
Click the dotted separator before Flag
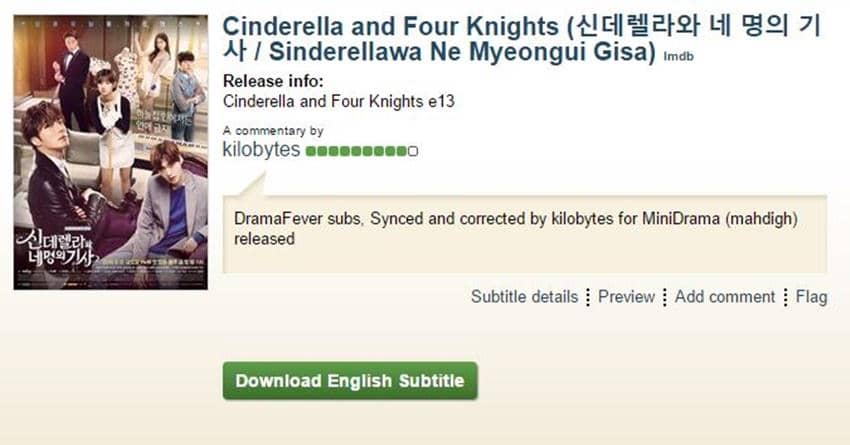coord(786,297)
